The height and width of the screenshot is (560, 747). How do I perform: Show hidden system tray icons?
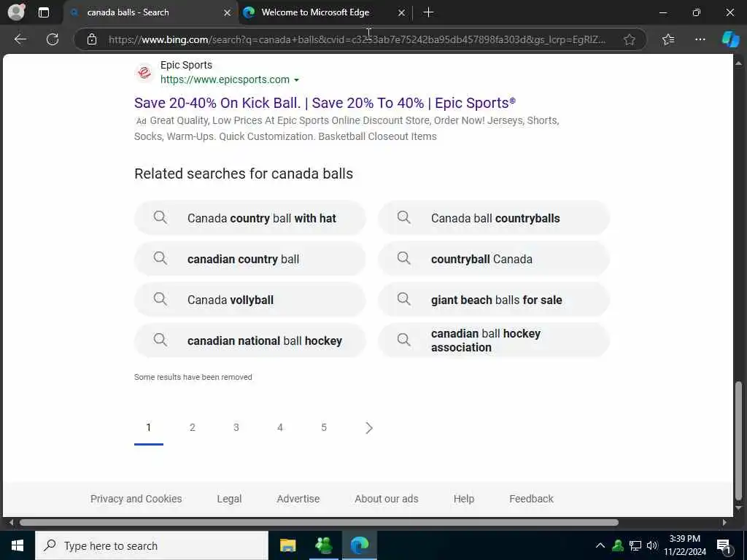tap(600, 545)
